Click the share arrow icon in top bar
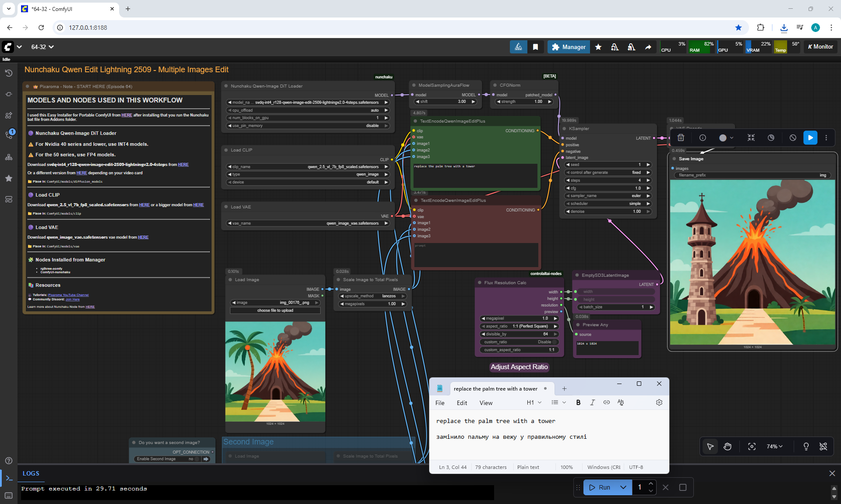This screenshot has width=841, height=504. [x=648, y=47]
